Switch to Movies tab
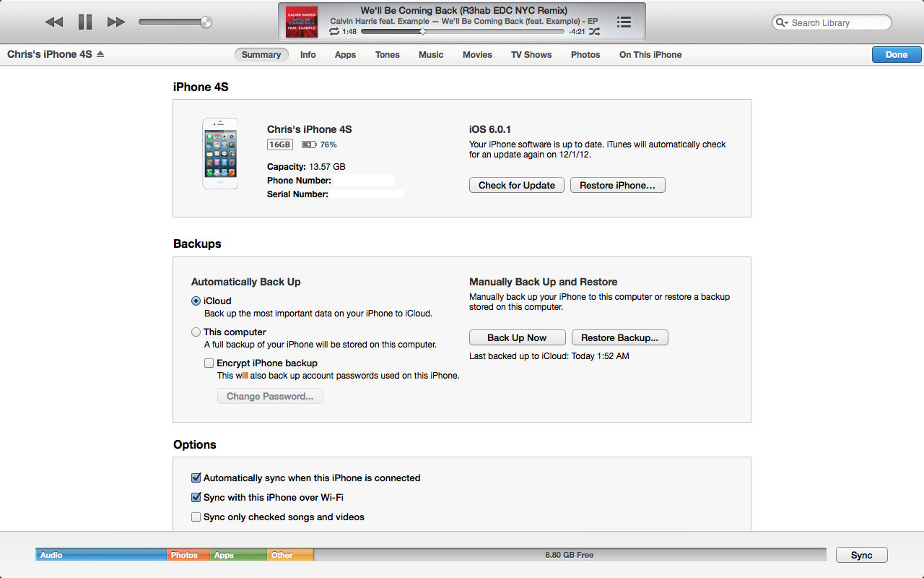 (x=477, y=54)
